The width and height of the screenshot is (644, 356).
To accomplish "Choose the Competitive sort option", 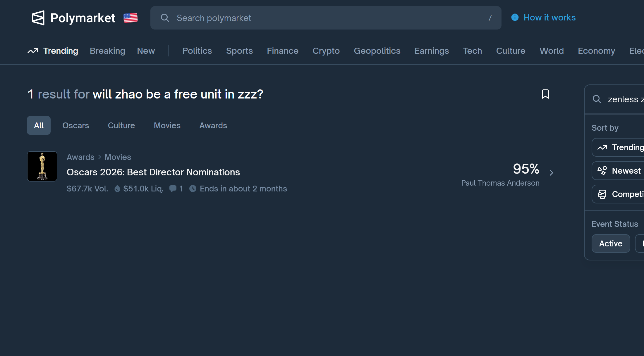I will pos(620,194).
